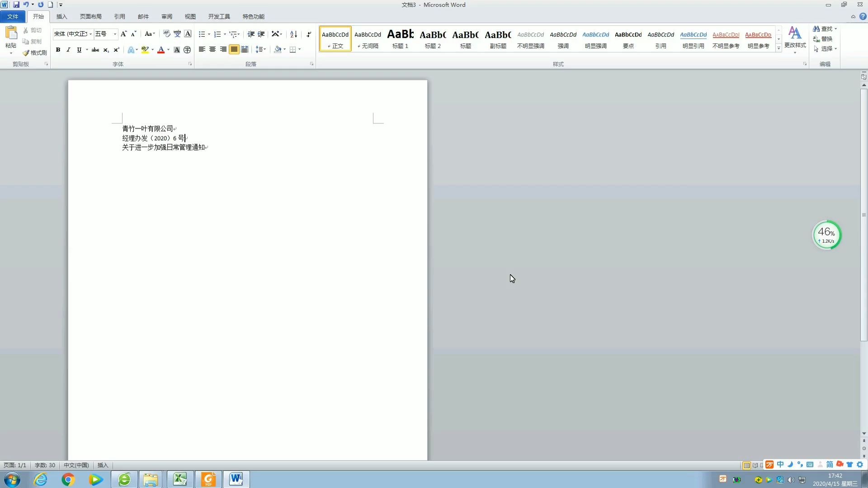Open the File (文件) tab
Image resolution: width=868 pixels, height=488 pixels.
point(13,17)
